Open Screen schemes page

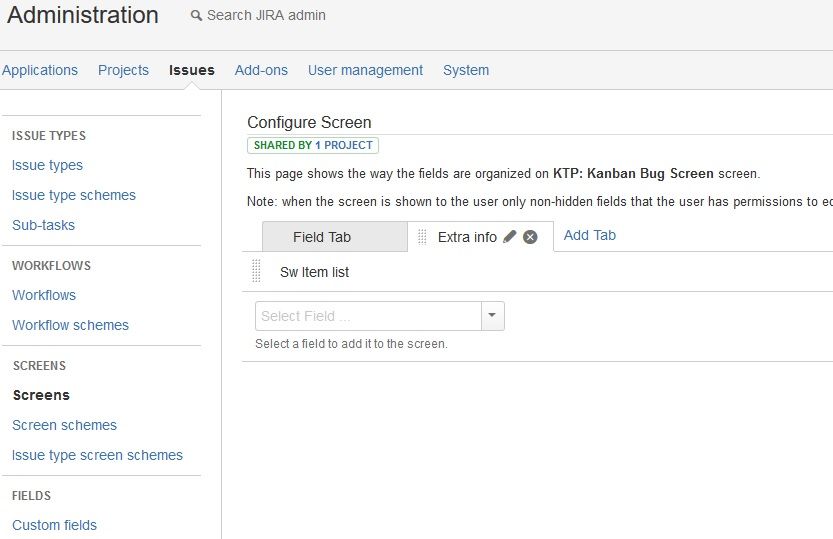64,425
